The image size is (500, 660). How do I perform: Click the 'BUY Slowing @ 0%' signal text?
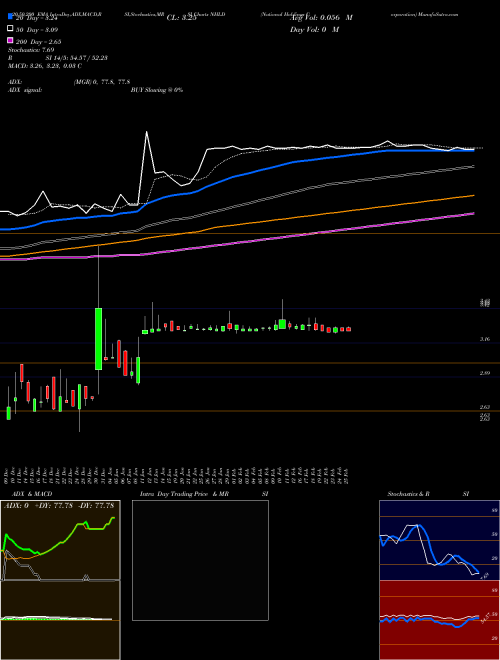click(x=157, y=90)
